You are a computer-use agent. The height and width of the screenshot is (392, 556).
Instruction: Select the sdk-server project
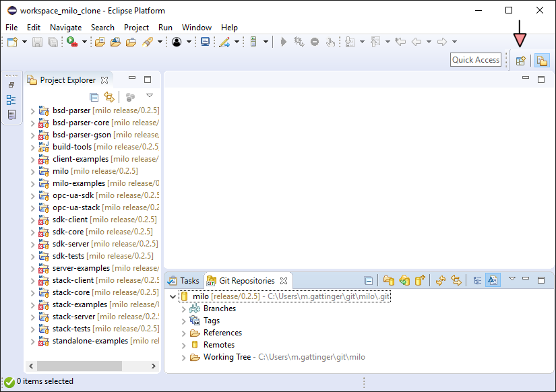71,244
